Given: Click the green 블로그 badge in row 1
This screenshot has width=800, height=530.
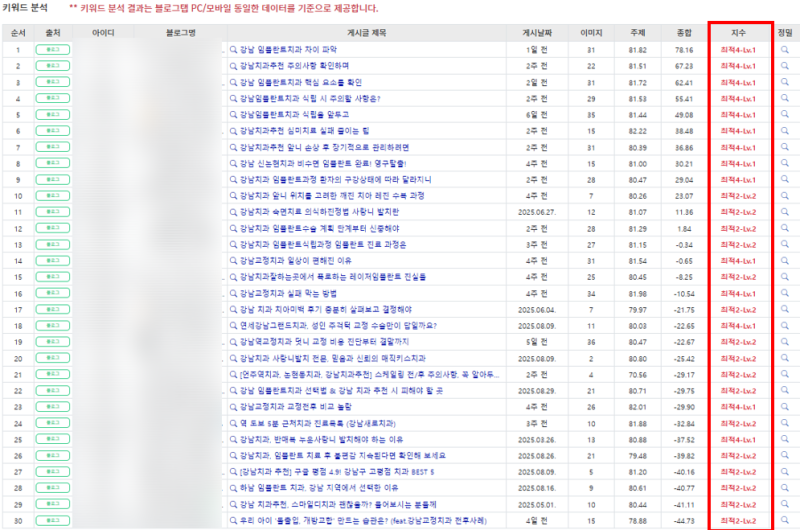Looking at the screenshot, I should (53, 49).
